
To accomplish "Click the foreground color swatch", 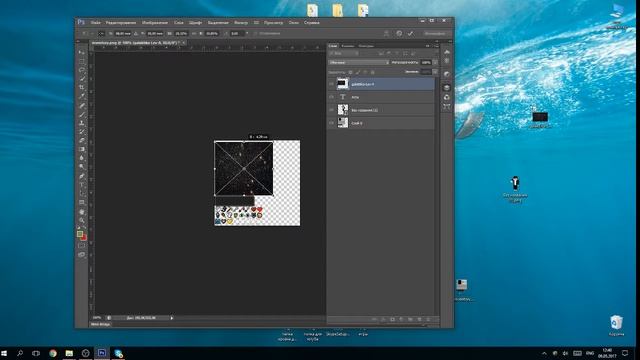I will click(80, 234).
